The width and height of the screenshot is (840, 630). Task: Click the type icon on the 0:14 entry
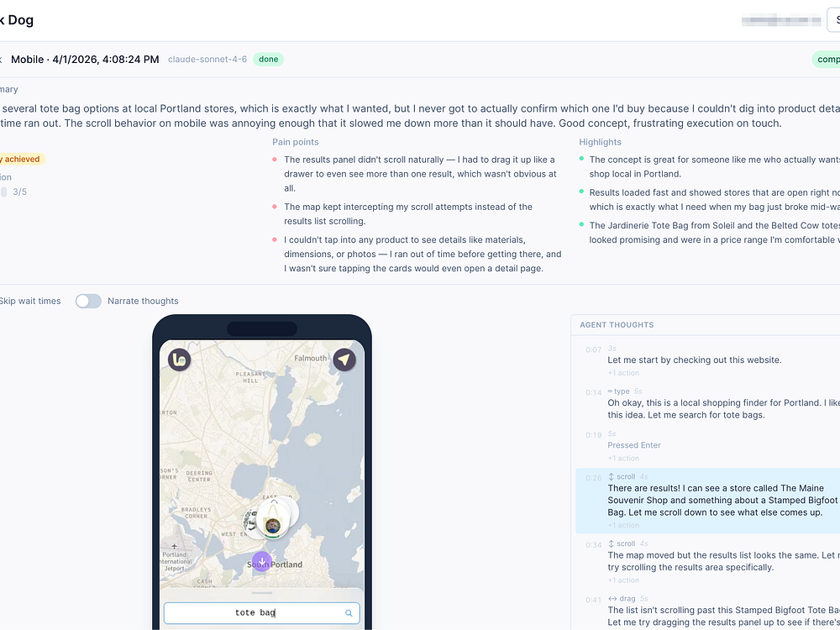[610, 391]
